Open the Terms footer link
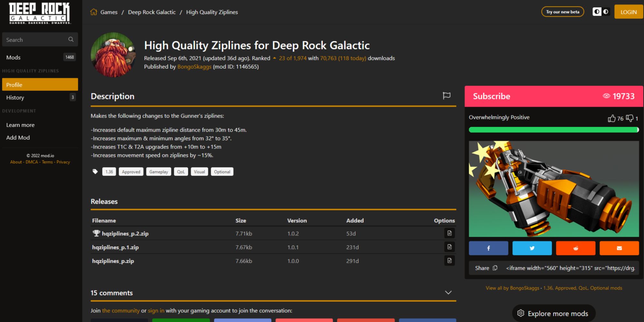This screenshot has width=644, height=322. pos(47,162)
